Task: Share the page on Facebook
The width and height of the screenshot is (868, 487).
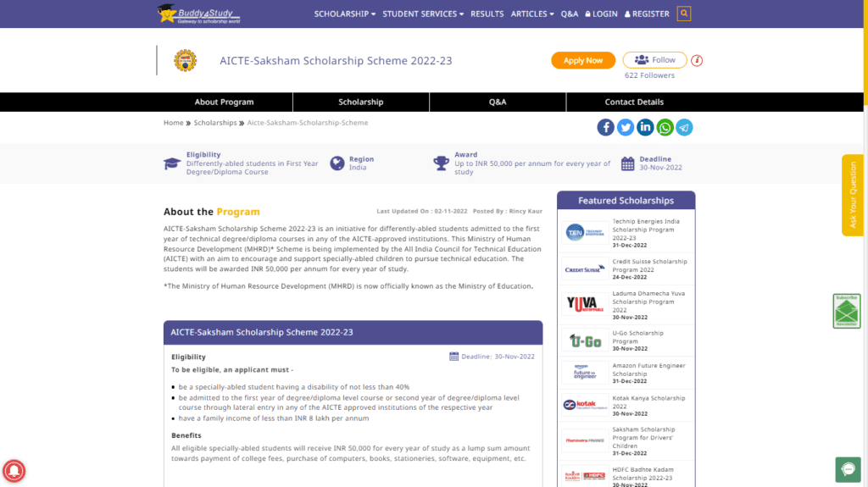Action: click(605, 127)
